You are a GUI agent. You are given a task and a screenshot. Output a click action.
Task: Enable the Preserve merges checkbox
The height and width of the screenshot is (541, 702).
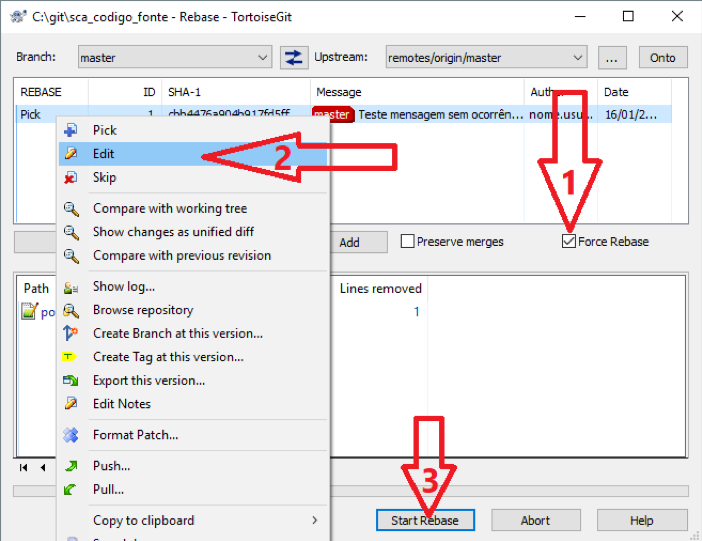pos(408,242)
